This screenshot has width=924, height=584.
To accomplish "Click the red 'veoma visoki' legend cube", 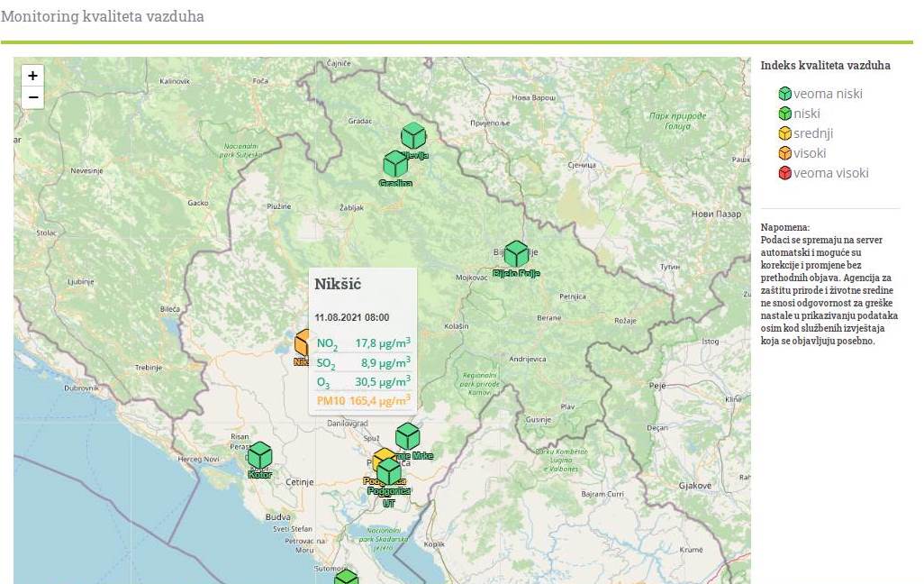I will [x=785, y=173].
